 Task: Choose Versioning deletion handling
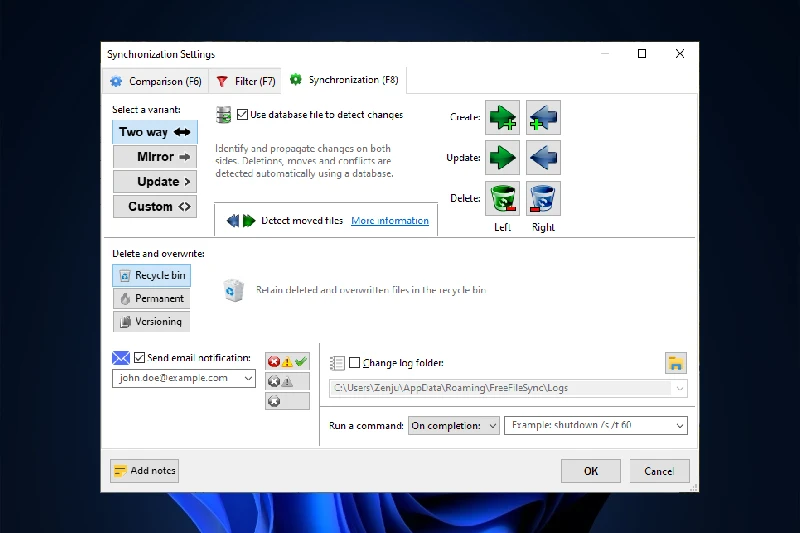(152, 322)
